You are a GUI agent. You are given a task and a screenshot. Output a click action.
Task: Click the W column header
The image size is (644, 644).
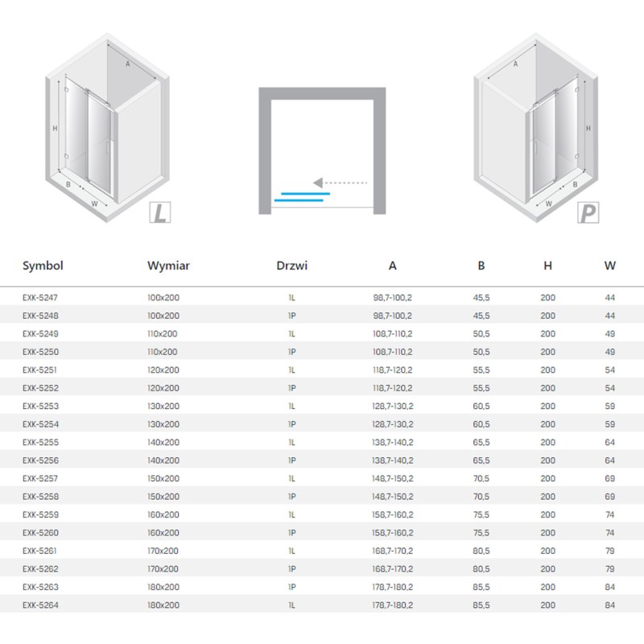tap(610, 266)
